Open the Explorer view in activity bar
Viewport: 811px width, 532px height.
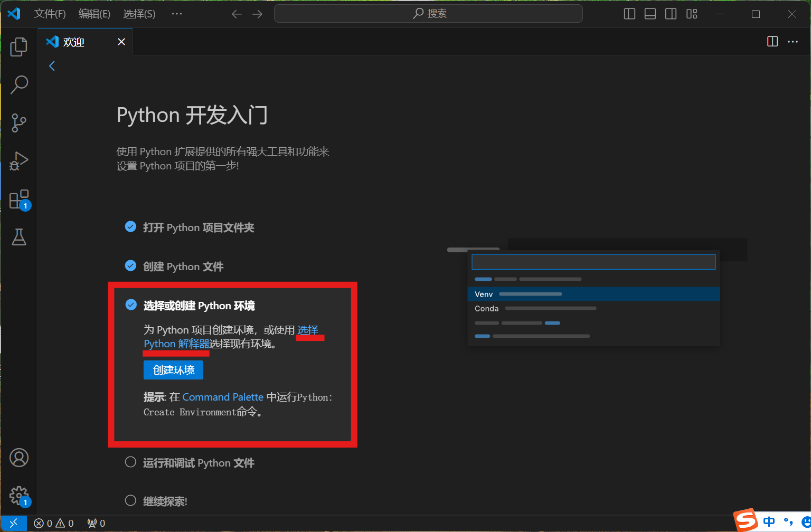click(x=19, y=46)
